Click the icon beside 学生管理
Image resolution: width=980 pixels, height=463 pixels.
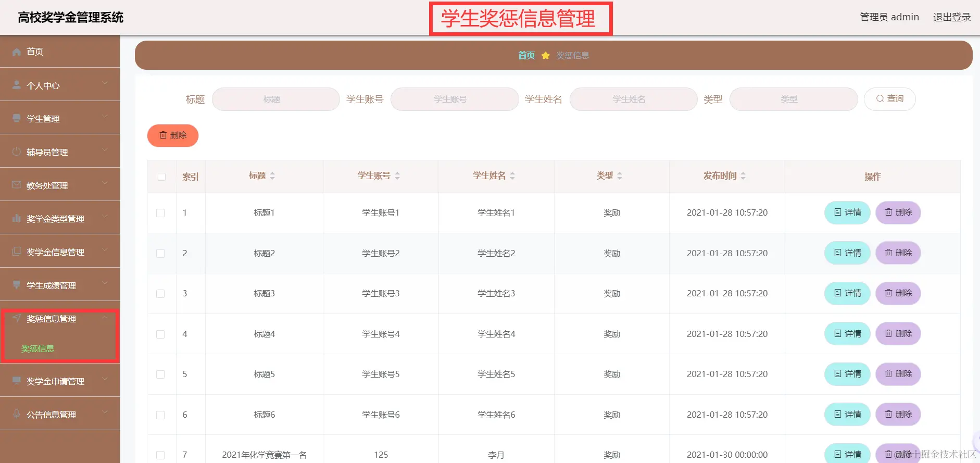[x=17, y=118]
